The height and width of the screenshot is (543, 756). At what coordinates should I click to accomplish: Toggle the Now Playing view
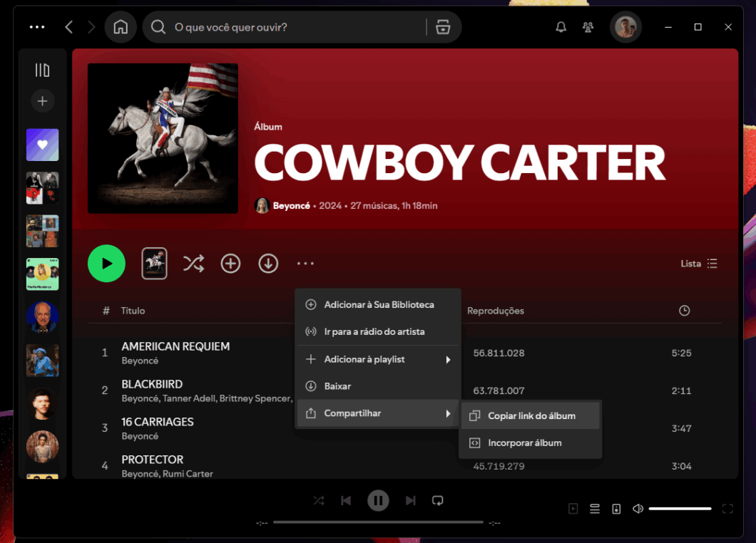[573, 508]
